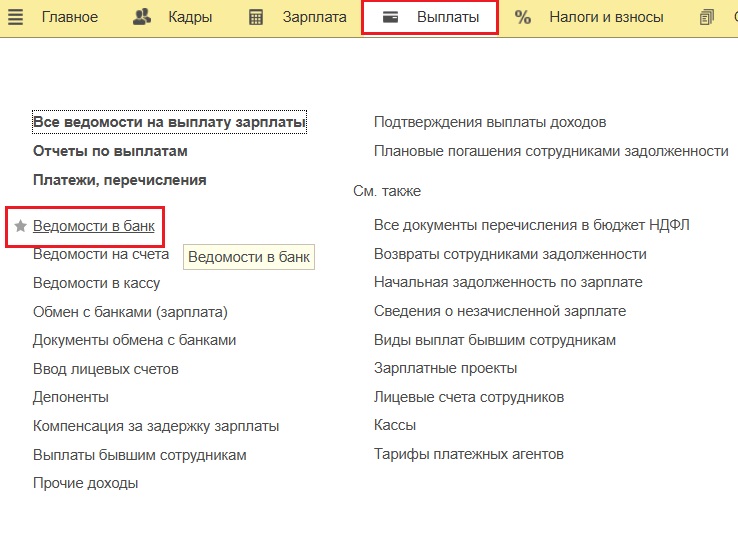Open Ведомости в кассу

96,283
